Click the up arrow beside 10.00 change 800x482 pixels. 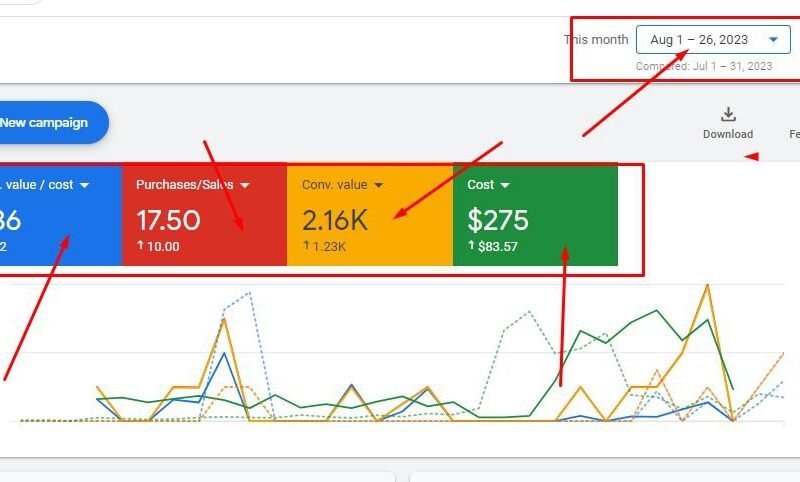point(140,246)
